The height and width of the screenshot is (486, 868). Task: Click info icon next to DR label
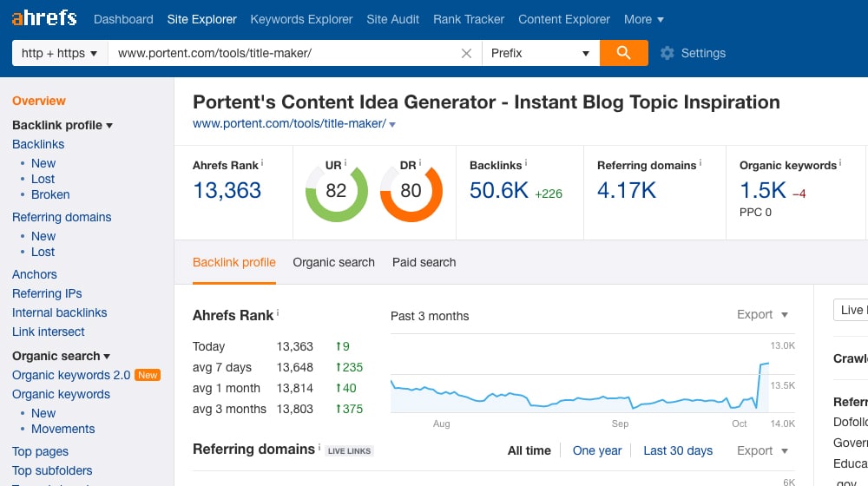[419, 163]
